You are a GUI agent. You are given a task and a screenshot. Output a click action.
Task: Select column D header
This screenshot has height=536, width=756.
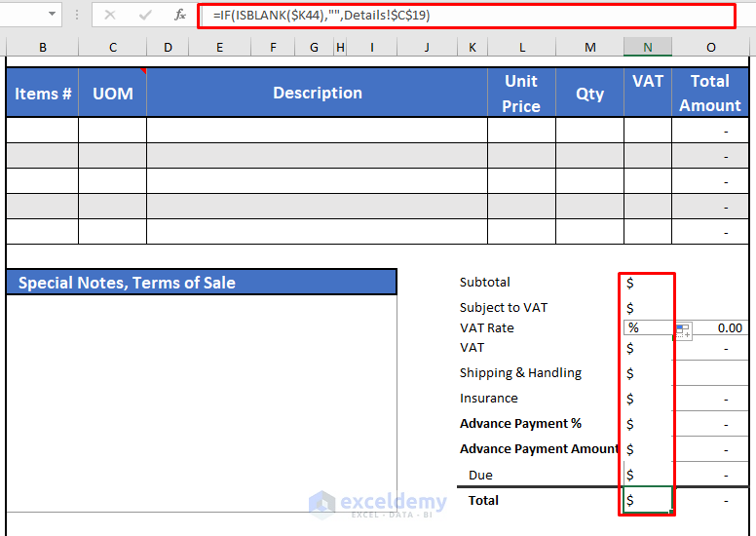(168, 48)
